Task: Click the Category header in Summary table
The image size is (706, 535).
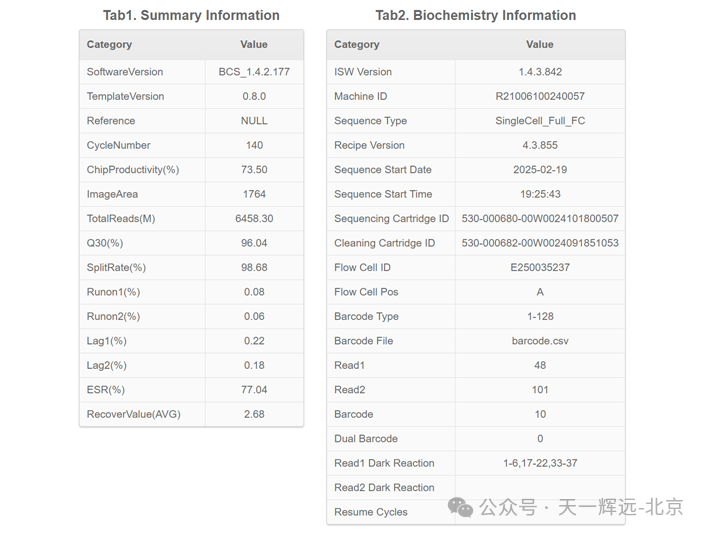Action: [x=109, y=45]
